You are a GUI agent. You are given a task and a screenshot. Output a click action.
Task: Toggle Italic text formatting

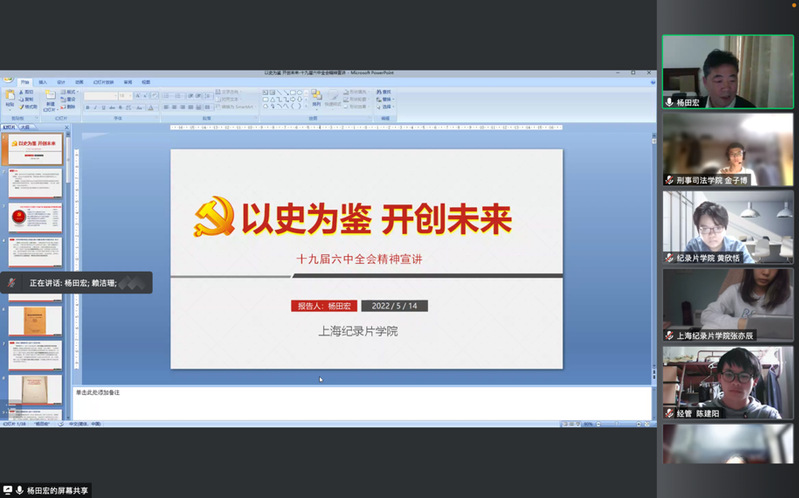[x=94, y=107]
